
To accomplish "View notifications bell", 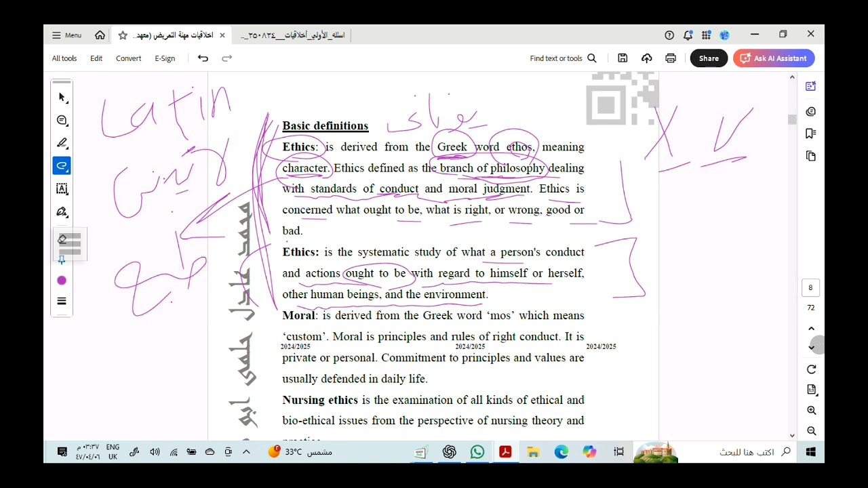I will pos(688,35).
